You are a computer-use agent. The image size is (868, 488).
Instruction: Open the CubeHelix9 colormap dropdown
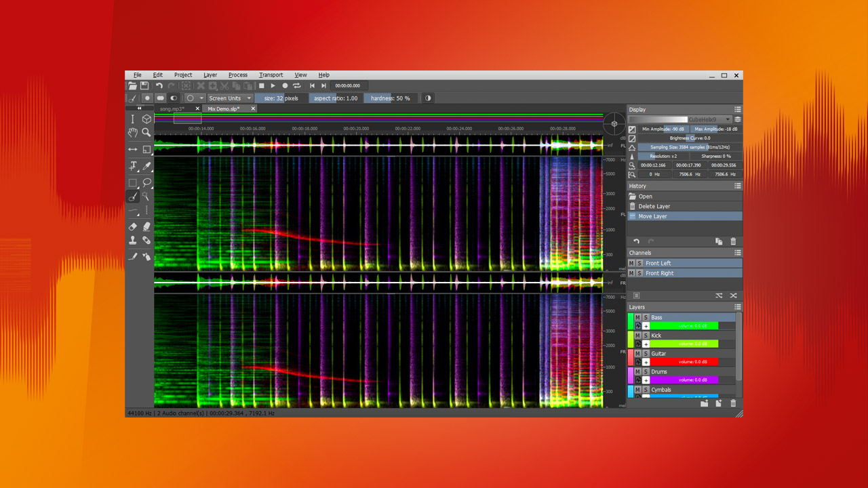click(x=729, y=118)
